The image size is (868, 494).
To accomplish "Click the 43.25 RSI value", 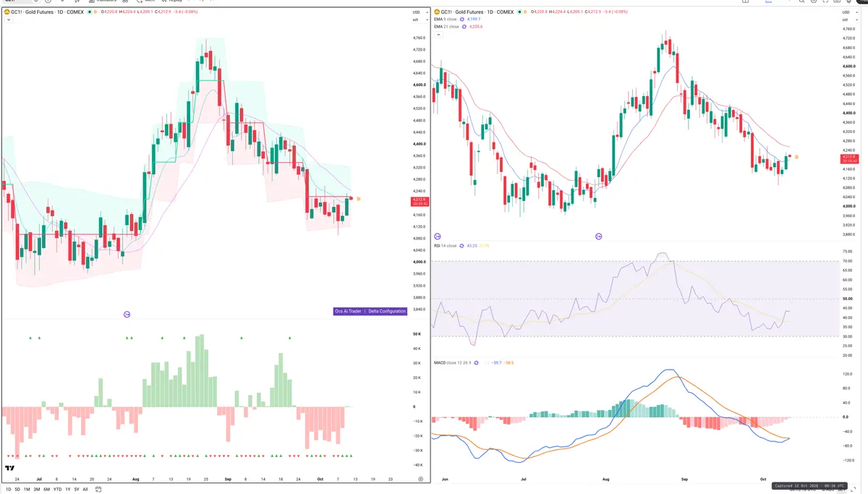I will 474,246.
